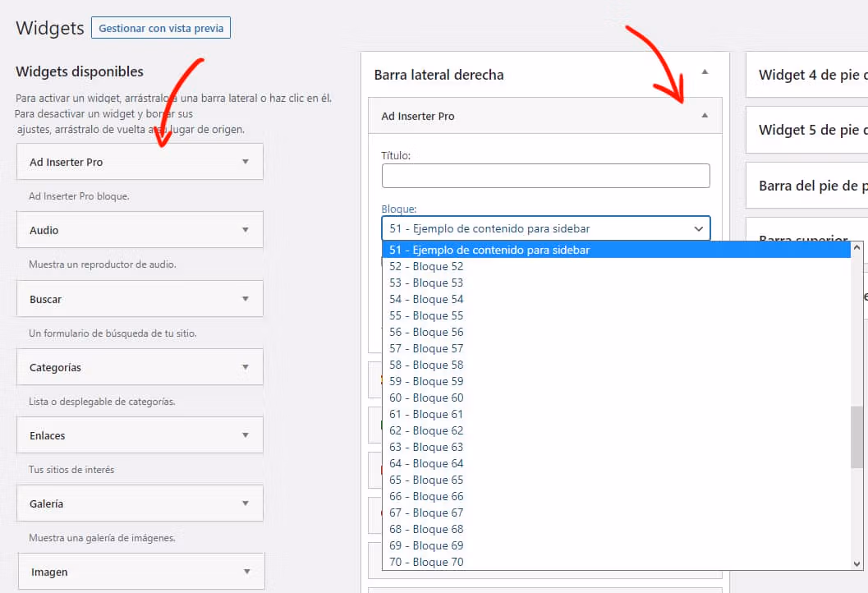The width and height of the screenshot is (868, 593).
Task: Open Gestionar con vista previa
Action: point(160,28)
